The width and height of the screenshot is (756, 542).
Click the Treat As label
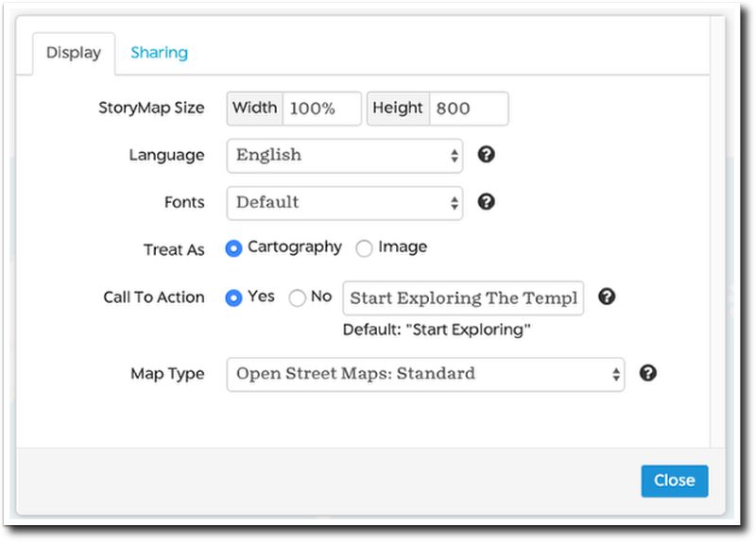pos(174,249)
